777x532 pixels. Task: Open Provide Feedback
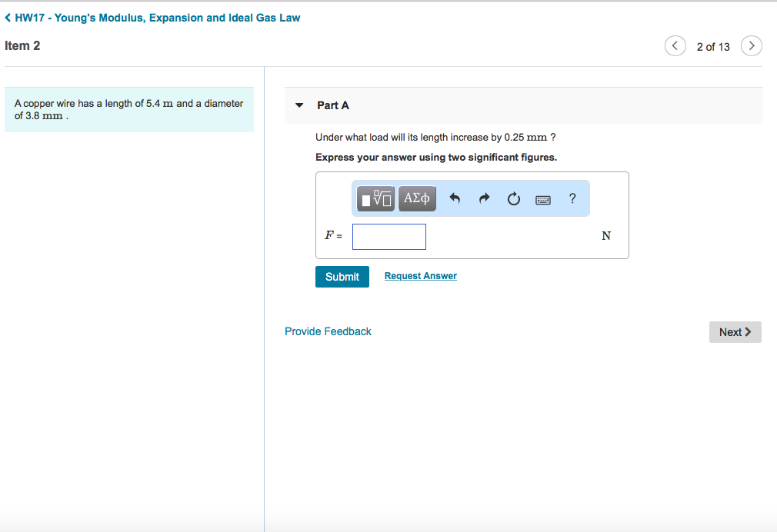328,331
